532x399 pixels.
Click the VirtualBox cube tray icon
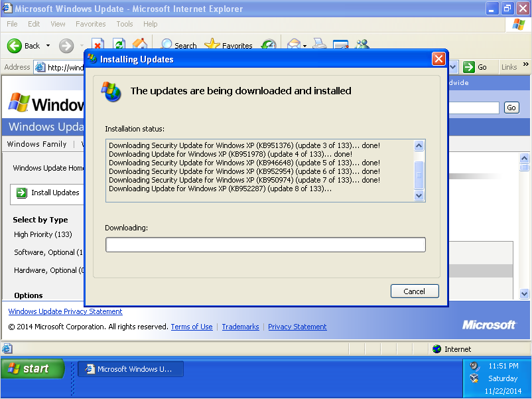point(474,378)
